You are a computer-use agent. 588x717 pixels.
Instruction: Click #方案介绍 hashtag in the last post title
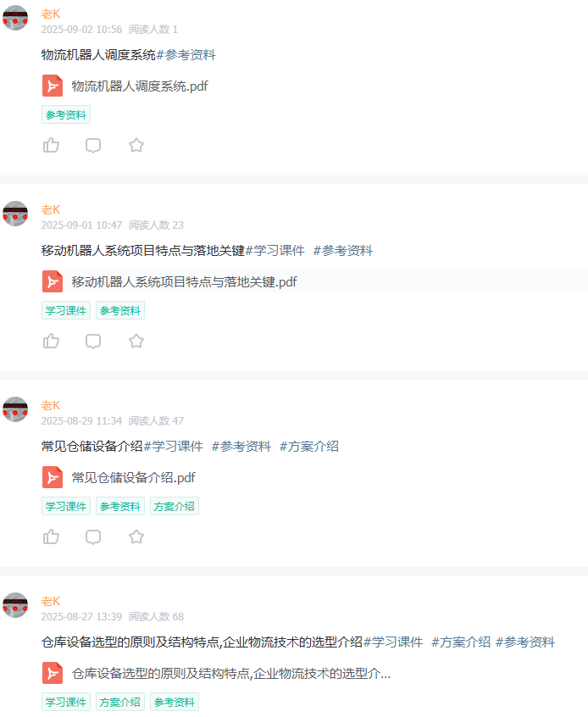461,642
